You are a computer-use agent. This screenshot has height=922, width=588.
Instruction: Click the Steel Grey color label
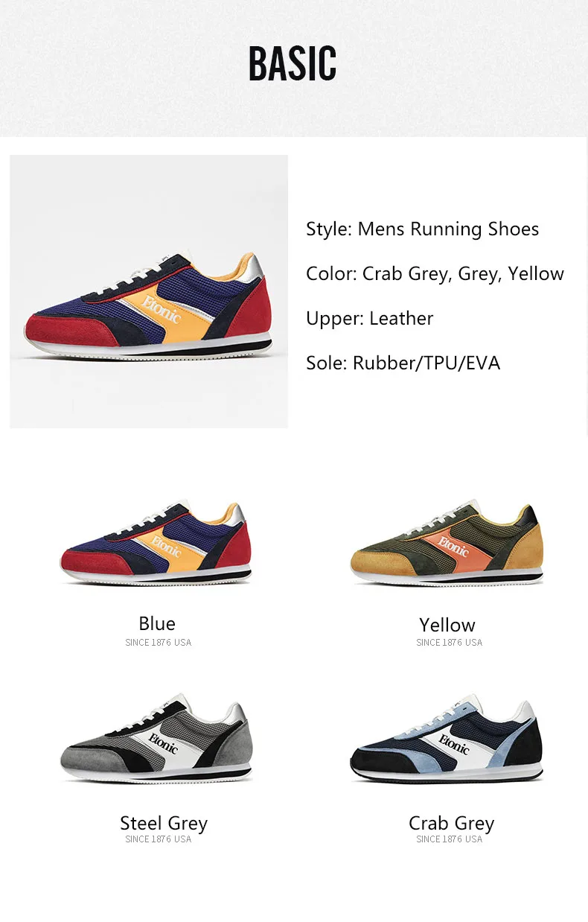(164, 823)
